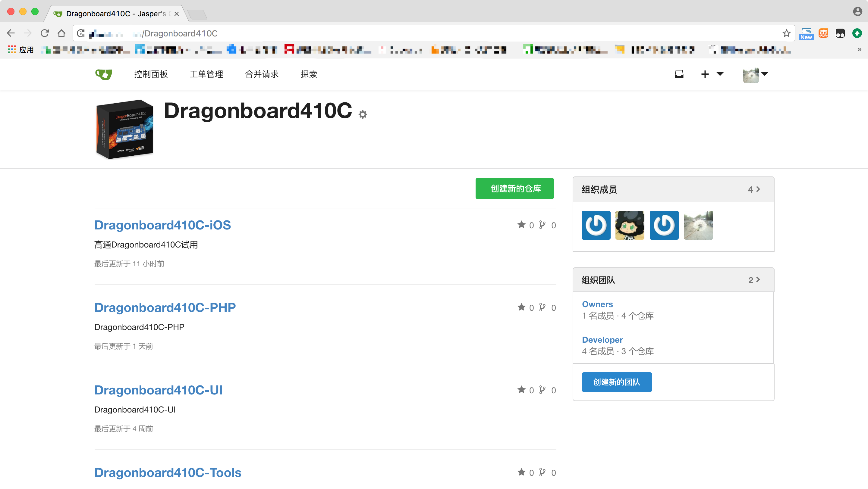This screenshot has height=489, width=868.
Task: Open the 合并请求 pull requests menu
Action: (262, 74)
